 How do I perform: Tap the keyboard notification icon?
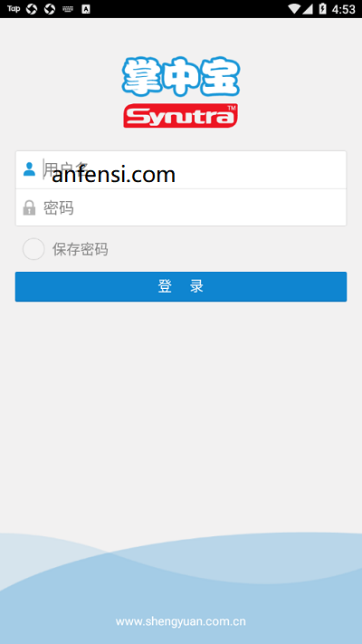pyautogui.click(x=68, y=9)
